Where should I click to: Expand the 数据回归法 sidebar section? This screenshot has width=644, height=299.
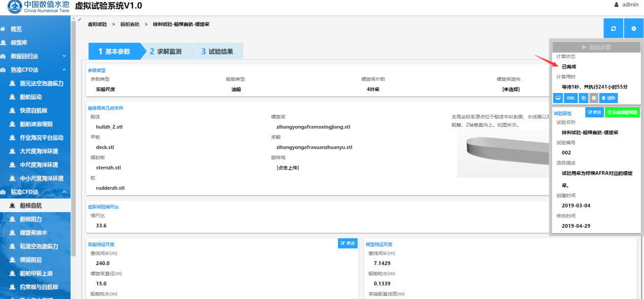64,56
